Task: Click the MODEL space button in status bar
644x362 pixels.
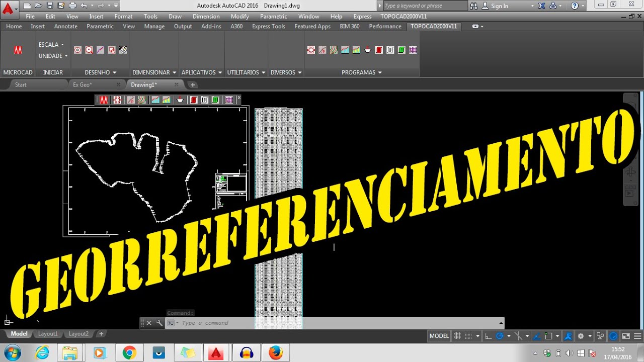Action: (x=439, y=336)
